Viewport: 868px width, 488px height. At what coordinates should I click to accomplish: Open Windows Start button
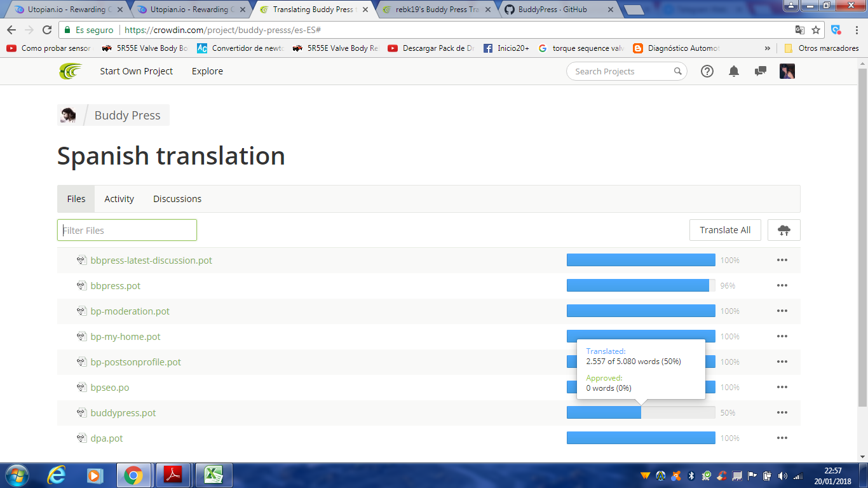[16, 475]
